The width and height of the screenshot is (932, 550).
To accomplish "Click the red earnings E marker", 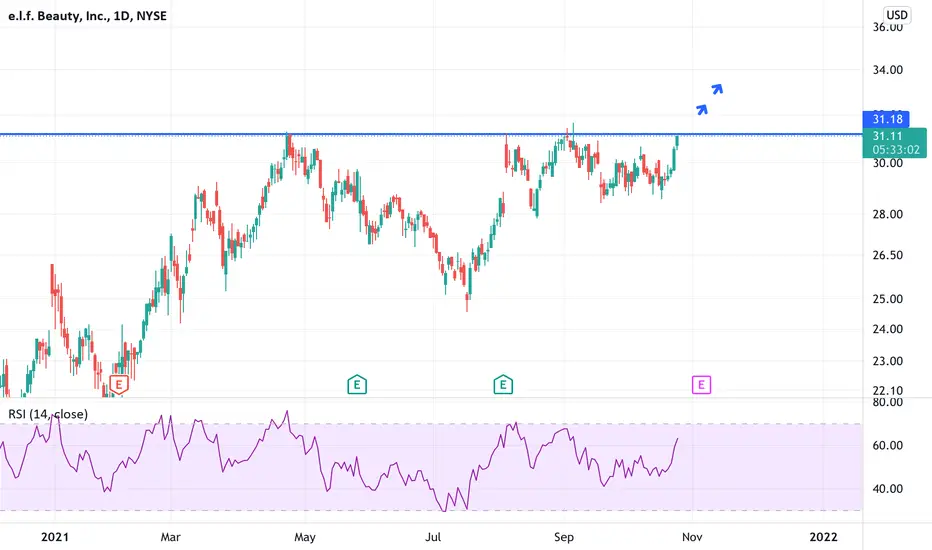I will (x=119, y=385).
